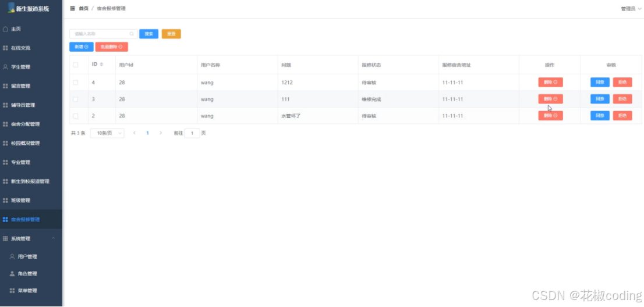Click the house icon beside 主页
This screenshot has width=644, height=307.
5,29
